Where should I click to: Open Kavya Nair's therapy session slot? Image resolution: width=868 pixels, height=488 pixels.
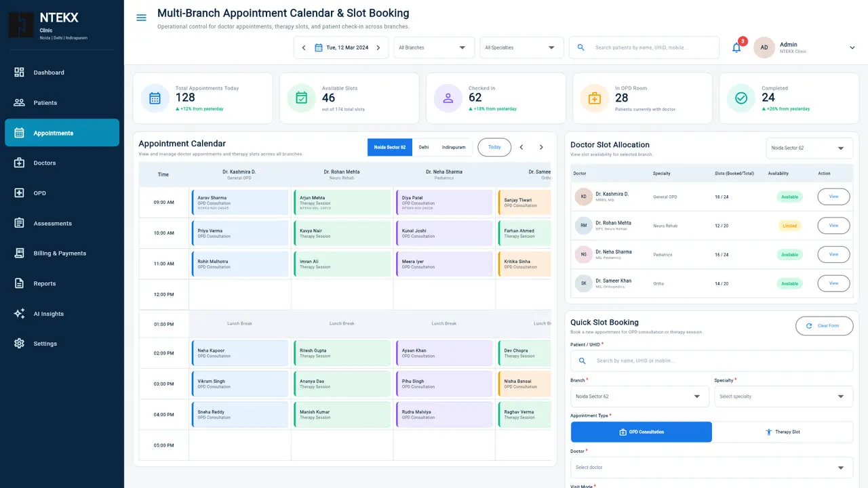click(342, 233)
